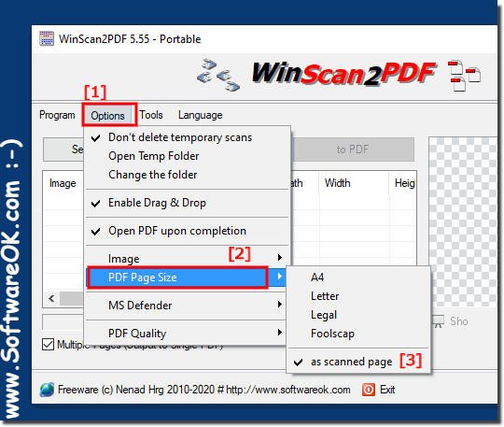Toggle Enable Drag & Drop option
The image size is (504, 427).
tap(187, 203)
